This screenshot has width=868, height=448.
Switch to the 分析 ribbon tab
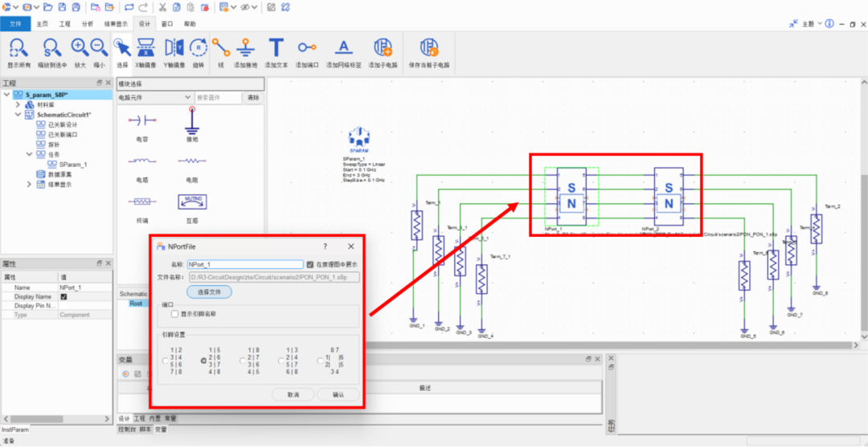coord(88,24)
